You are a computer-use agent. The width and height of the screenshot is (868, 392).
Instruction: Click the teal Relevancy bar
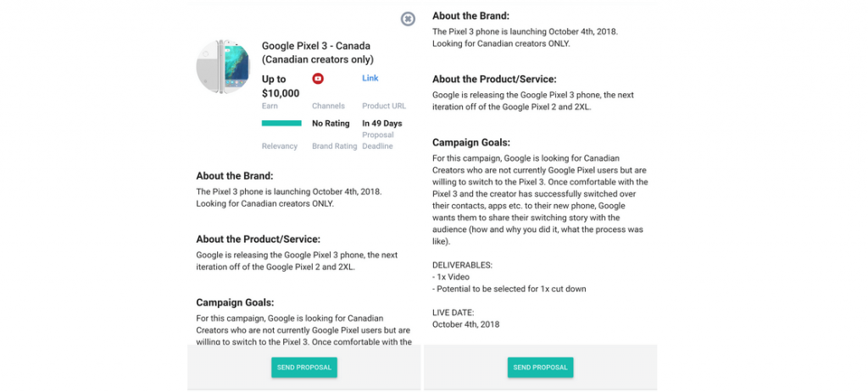tap(281, 124)
